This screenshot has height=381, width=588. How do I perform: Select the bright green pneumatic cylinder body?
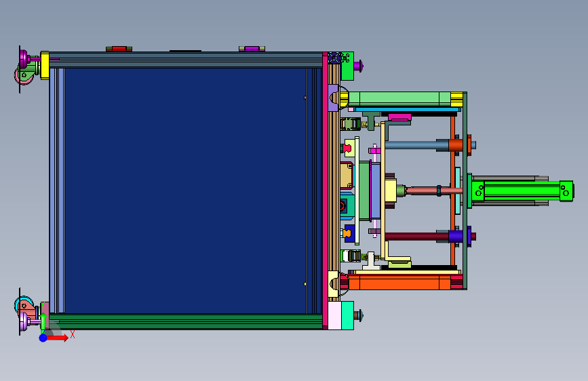pos(522,191)
